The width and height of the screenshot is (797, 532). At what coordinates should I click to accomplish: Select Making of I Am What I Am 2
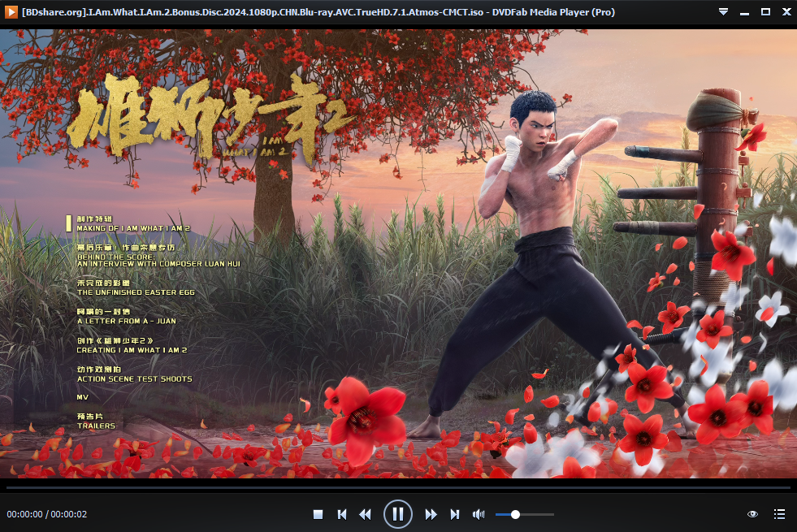click(132, 224)
